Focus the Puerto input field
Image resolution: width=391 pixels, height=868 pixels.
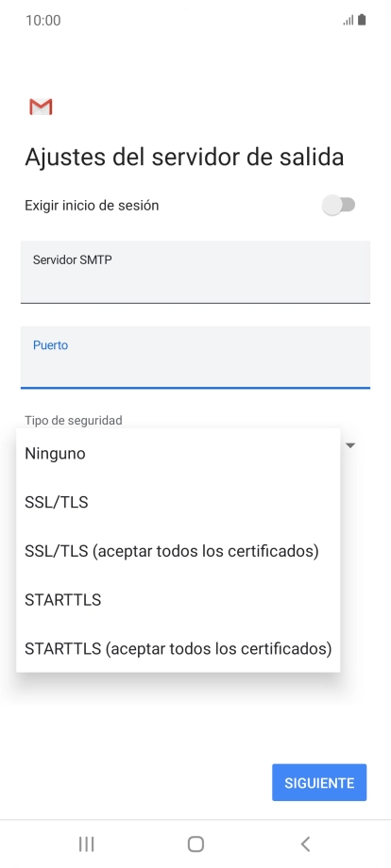tap(195, 357)
